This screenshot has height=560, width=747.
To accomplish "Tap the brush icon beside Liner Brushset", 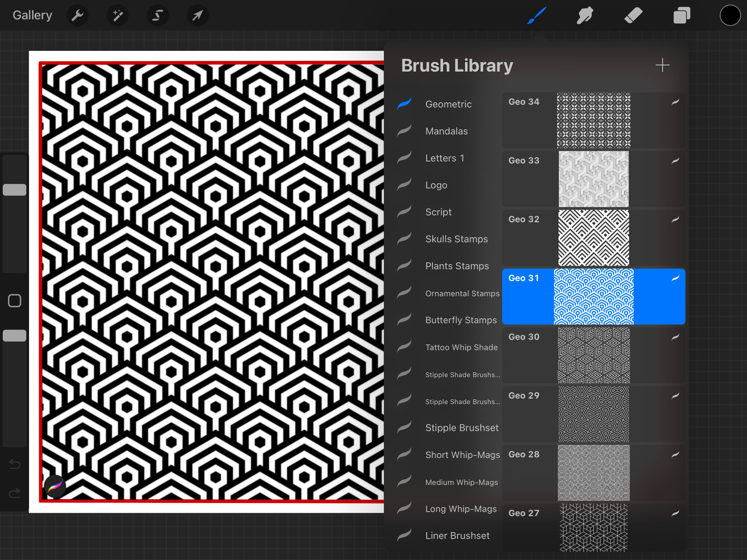I will coord(404,535).
